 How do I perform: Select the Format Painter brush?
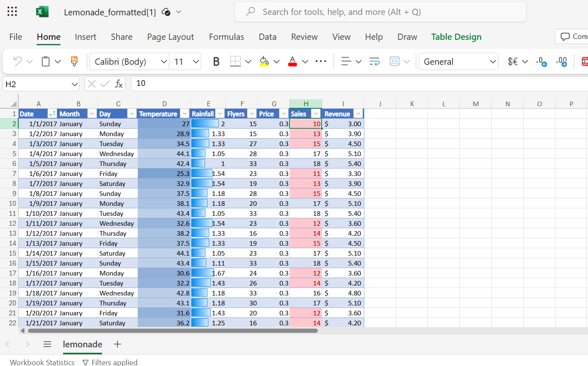74,61
